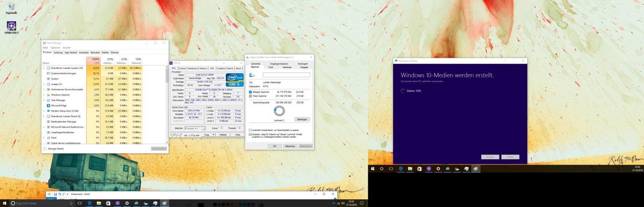Screen dimensions: 644x207
Task: Open File Explorer from the main taskbar
Action: click(99, 203)
